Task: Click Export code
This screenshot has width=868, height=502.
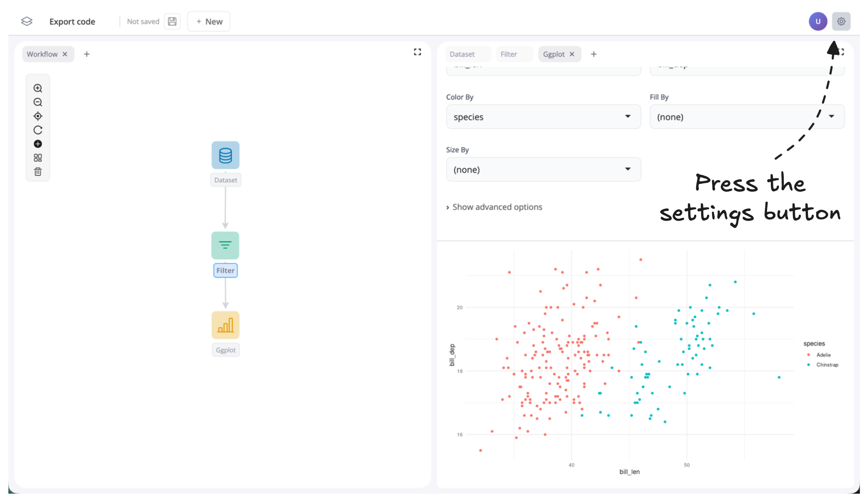Action: coord(72,22)
